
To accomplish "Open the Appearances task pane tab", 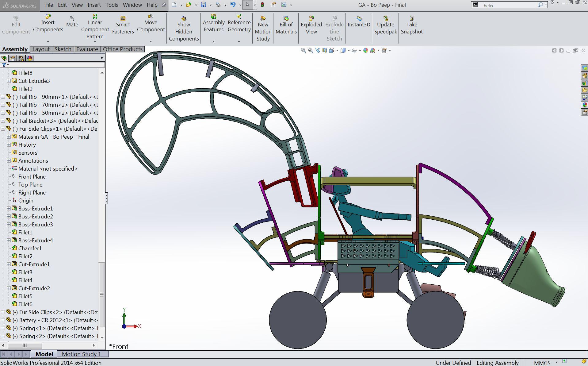I will (x=585, y=105).
